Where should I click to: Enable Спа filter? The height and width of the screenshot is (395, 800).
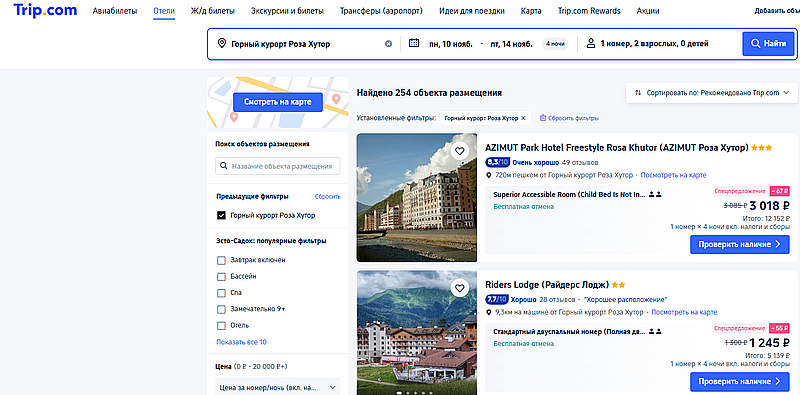click(x=221, y=293)
